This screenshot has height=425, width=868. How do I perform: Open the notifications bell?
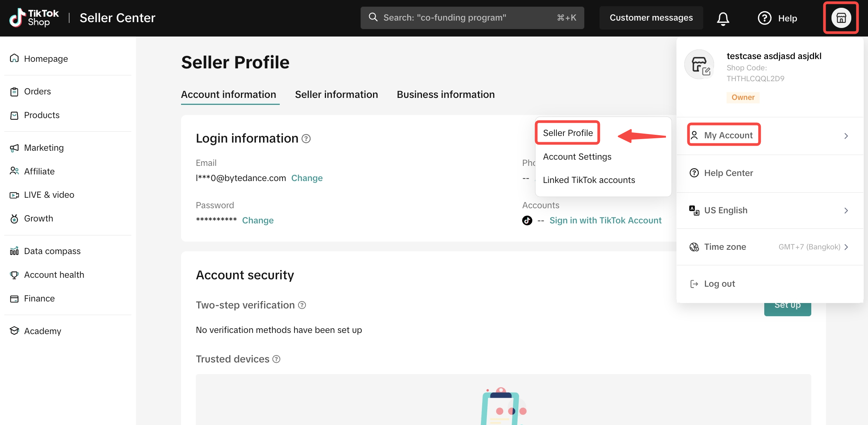tap(723, 18)
